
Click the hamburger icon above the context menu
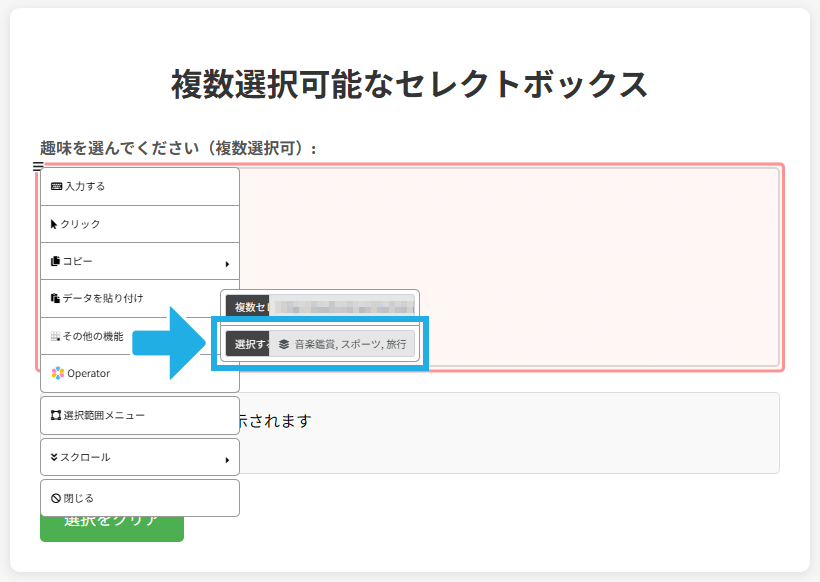pos(38,167)
